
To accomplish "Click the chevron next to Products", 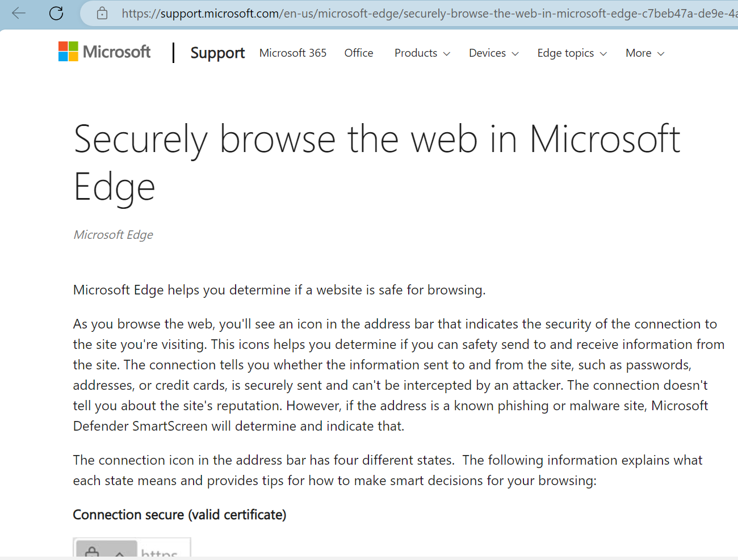I will (447, 54).
